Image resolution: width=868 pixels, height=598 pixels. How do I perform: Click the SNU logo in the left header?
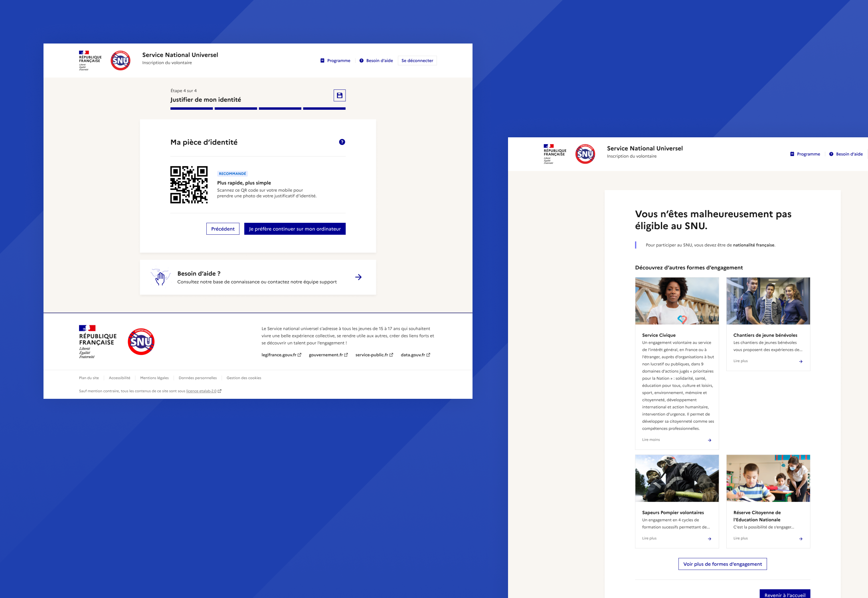pos(121,61)
